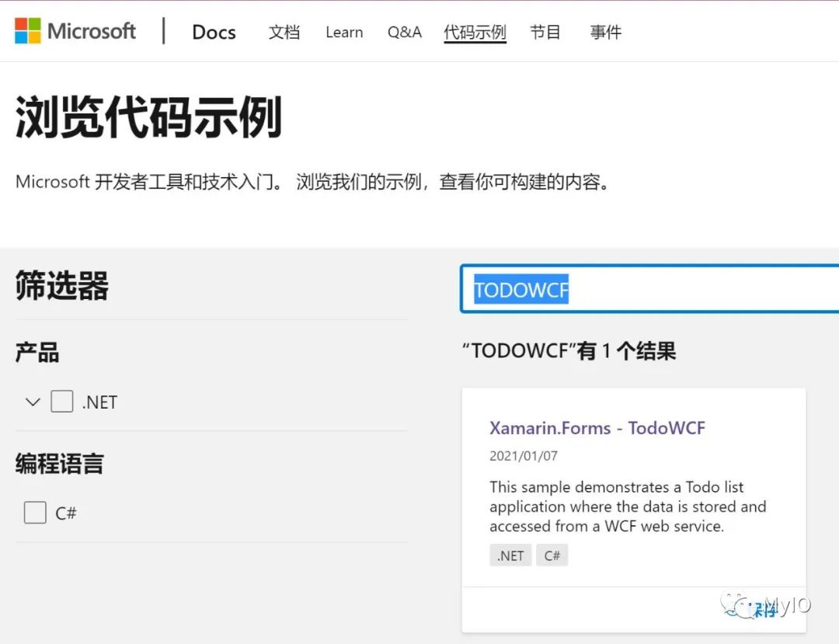Screen dimensions: 839x644
Task: Click the 筛选器 filter heading
Action: 62,286
